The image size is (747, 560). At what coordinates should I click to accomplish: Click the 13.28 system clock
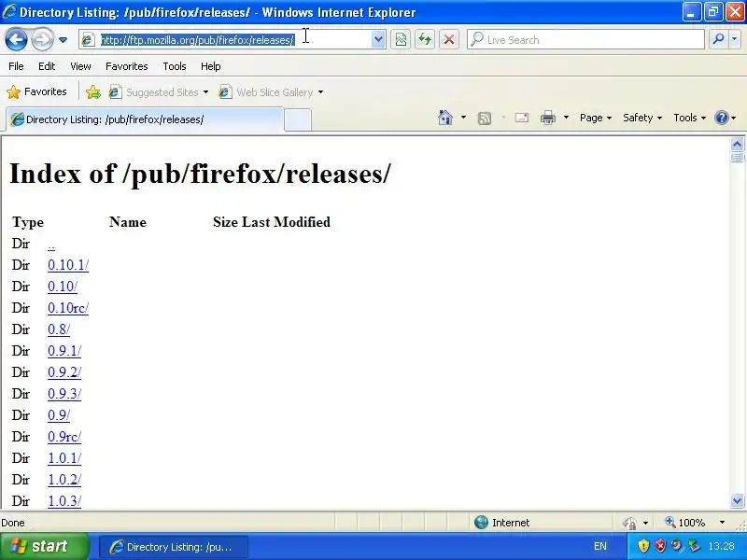tap(721, 546)
